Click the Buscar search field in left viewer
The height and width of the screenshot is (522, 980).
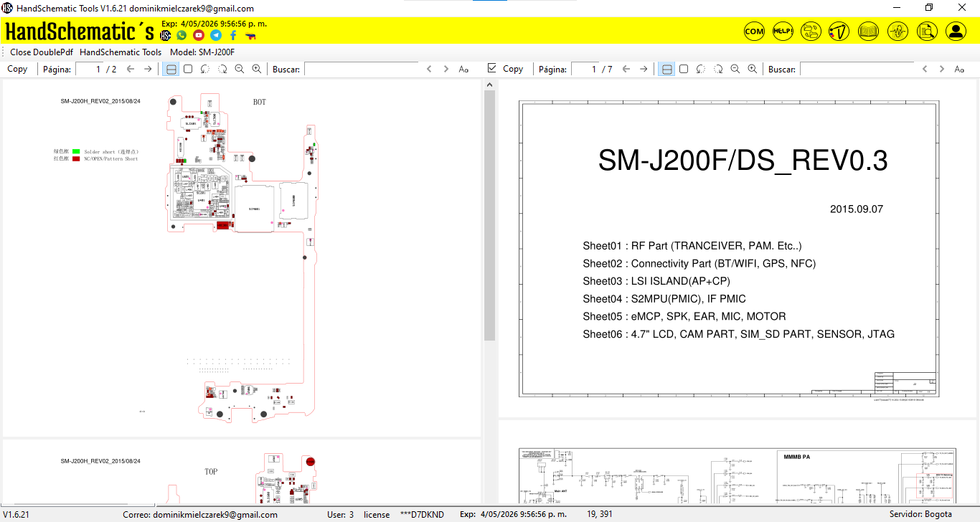pyautogui.click(x=361, y=69)
